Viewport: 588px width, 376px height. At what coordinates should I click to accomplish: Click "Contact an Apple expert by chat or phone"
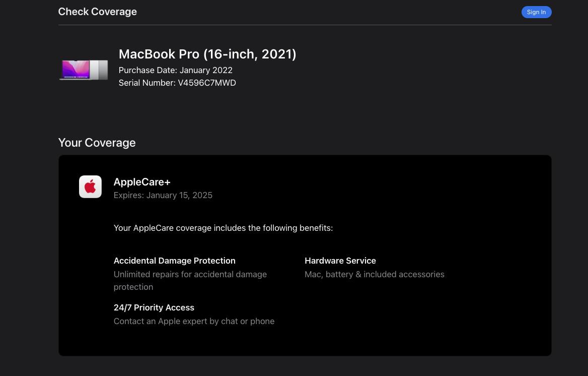point(194,321)
